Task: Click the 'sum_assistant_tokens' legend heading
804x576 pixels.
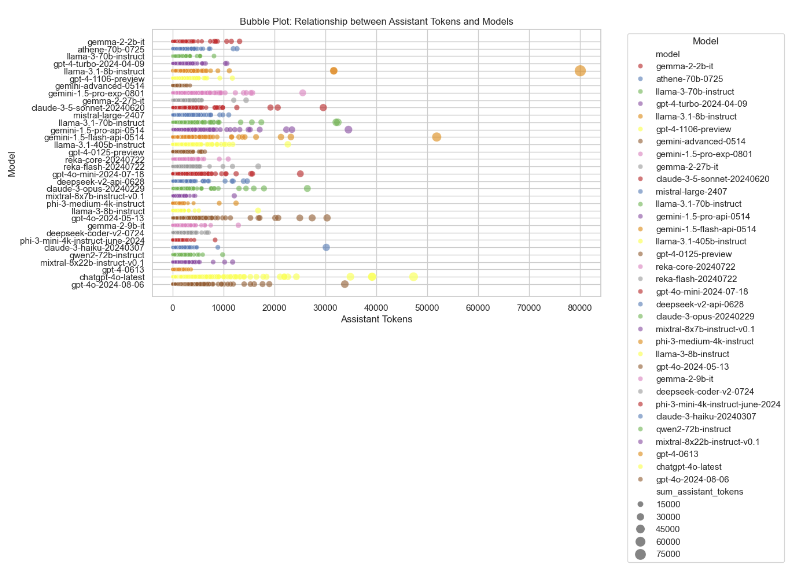Action: 699,492
